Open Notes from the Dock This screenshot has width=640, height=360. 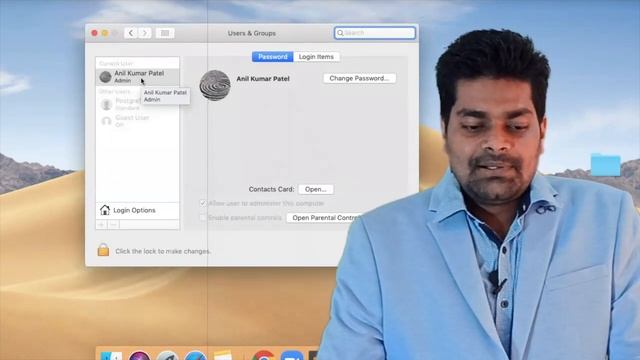tap(223, 355)
